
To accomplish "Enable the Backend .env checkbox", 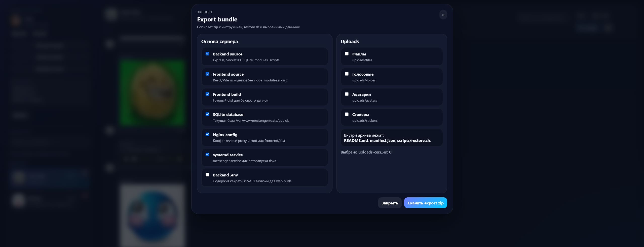I will pos(207,175).
